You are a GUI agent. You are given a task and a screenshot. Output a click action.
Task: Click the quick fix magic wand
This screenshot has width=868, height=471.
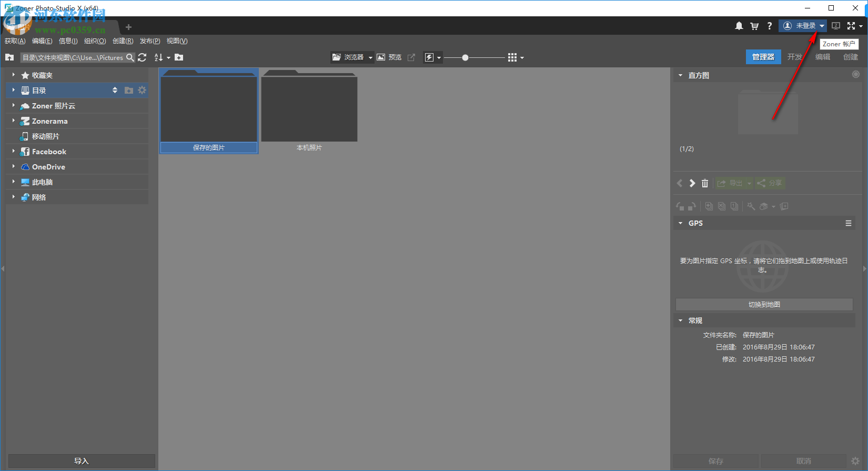(x=751, y=206)
